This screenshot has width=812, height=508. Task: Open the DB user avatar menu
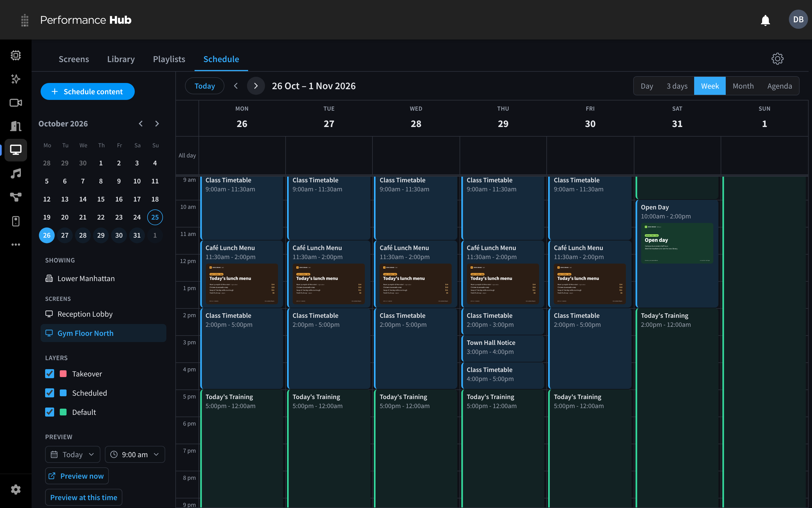point(798,19)
